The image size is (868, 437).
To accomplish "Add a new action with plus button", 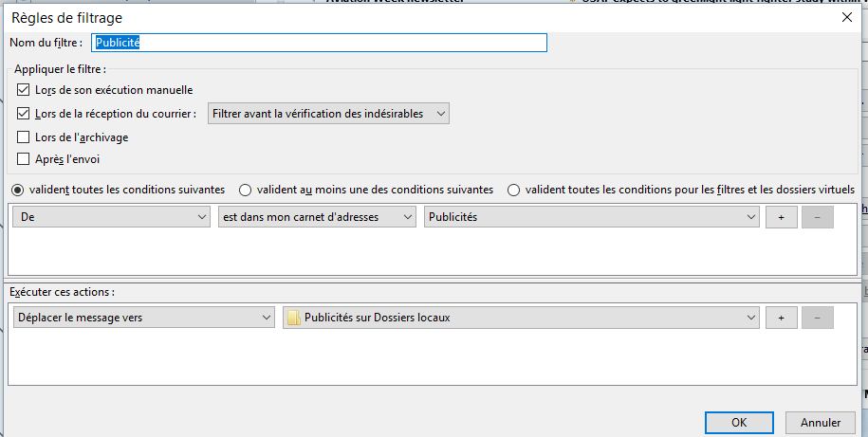I will coord(781,318).
